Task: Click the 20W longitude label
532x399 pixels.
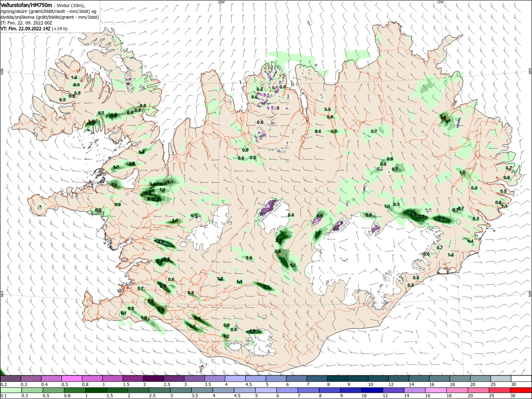Action: point(221,2)
